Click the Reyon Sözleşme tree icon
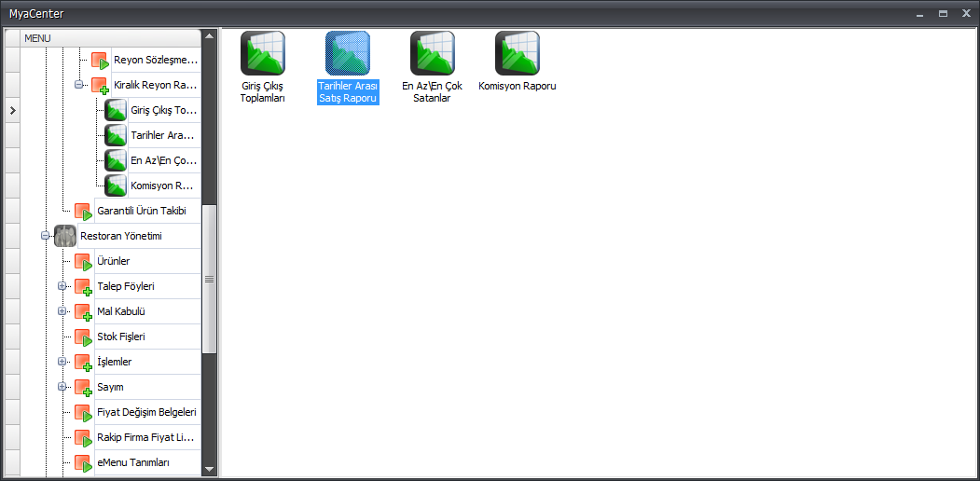The image size is (980, 481). 100,61
